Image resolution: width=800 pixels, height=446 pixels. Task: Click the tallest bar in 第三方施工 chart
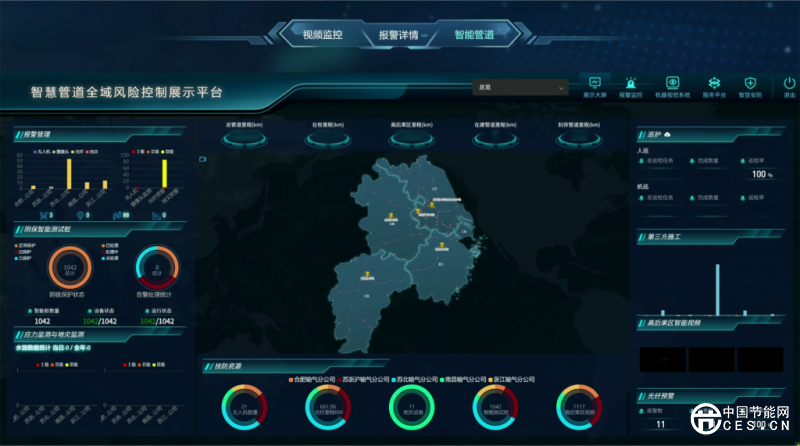click(x=717, y=290)
